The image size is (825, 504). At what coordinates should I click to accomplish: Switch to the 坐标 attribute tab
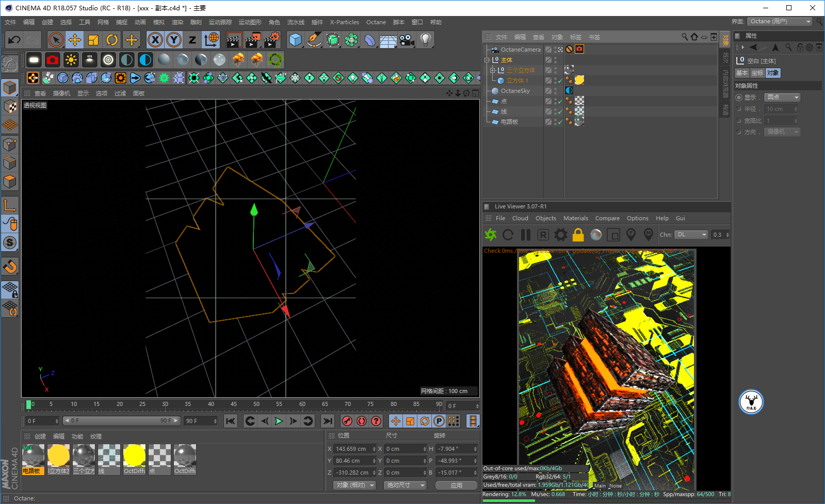coord(757,73)
